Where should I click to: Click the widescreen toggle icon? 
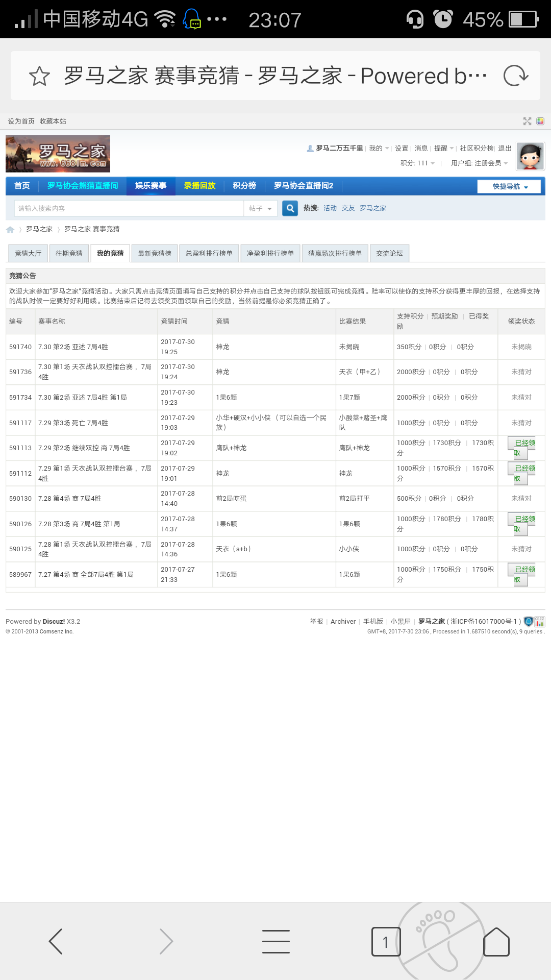pyautogui.click(x=528, y=121)
